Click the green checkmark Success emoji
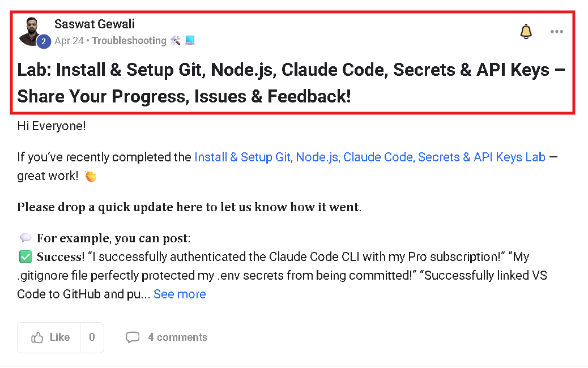Image resolution: width=588 pixels, height=368 pixels. click(25, 256)
